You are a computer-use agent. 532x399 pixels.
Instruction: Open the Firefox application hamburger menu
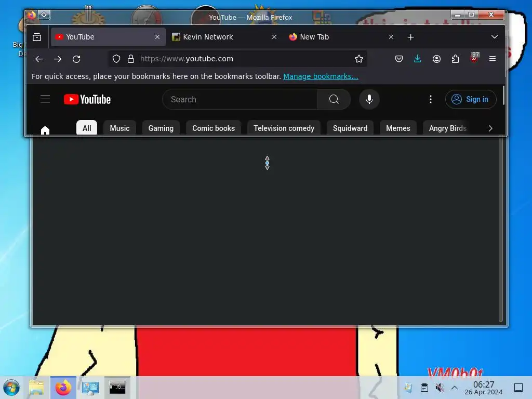(x=493, y=59)
